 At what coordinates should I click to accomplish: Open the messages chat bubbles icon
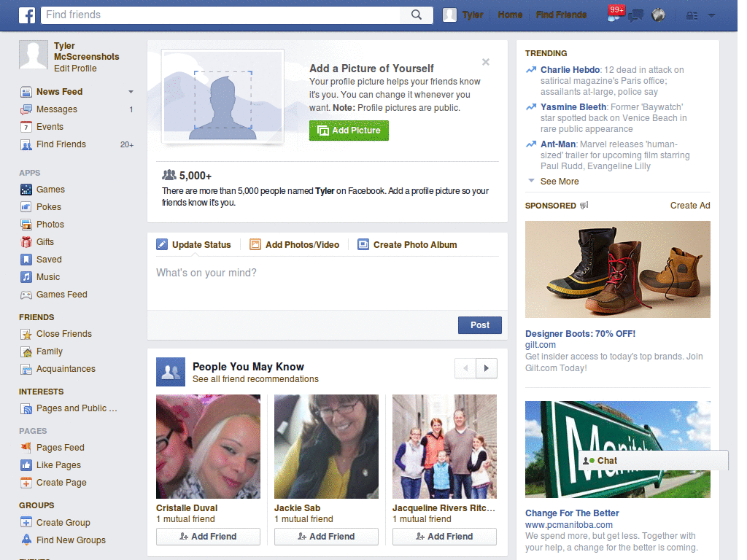635,15
